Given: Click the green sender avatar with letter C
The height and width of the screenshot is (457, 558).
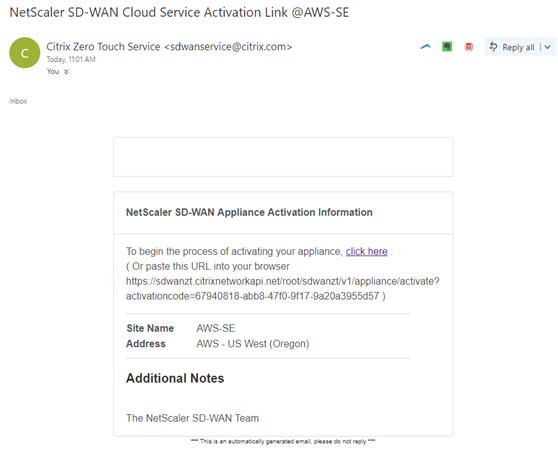Looking at the screenshot, I should pyautogui.click(x=25, y=53).
